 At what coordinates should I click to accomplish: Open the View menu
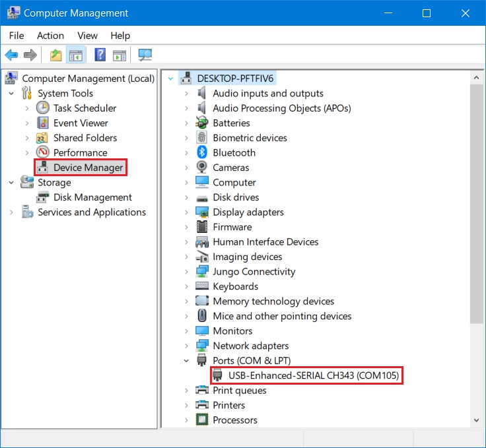pyautogui.click(x=87, y=36)
